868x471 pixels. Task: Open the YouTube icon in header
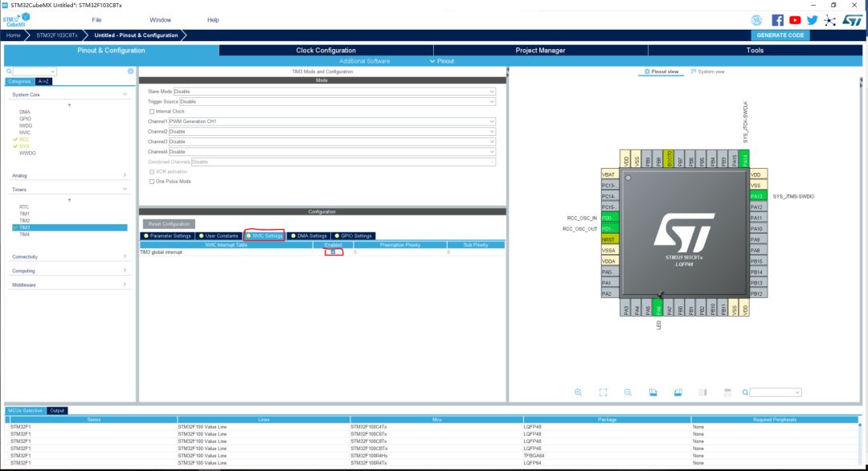point(795,20)
